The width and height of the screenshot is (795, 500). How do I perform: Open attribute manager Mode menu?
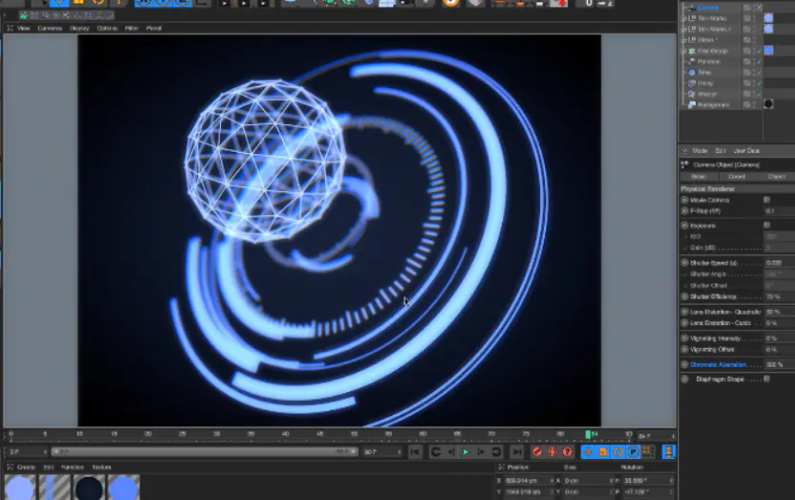(700, 151)
